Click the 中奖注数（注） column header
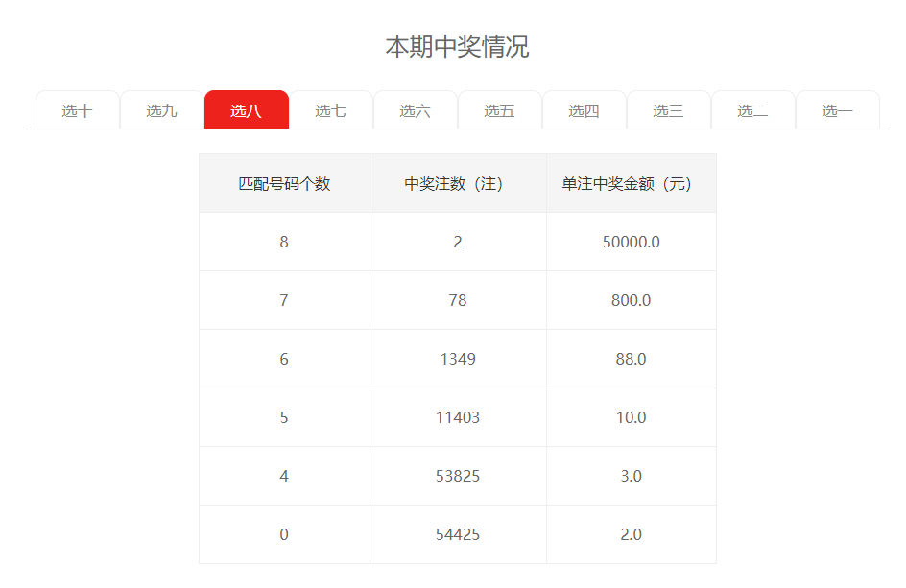The image size is (906, 588). (x=458, y=184)
